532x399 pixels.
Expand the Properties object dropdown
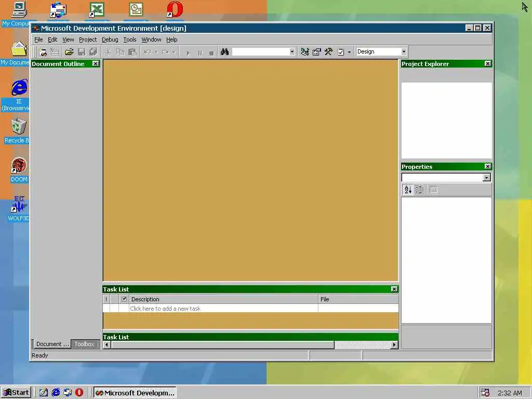(486, 178)
